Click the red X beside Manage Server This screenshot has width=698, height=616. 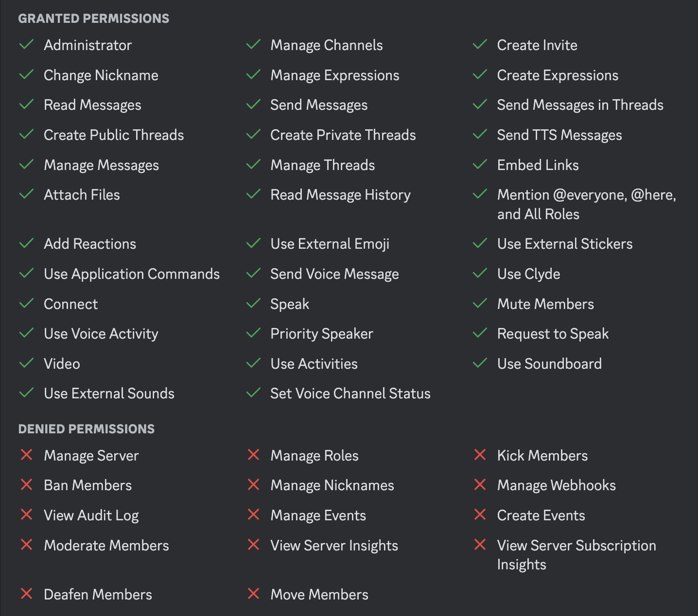click(x=26, y=455)
